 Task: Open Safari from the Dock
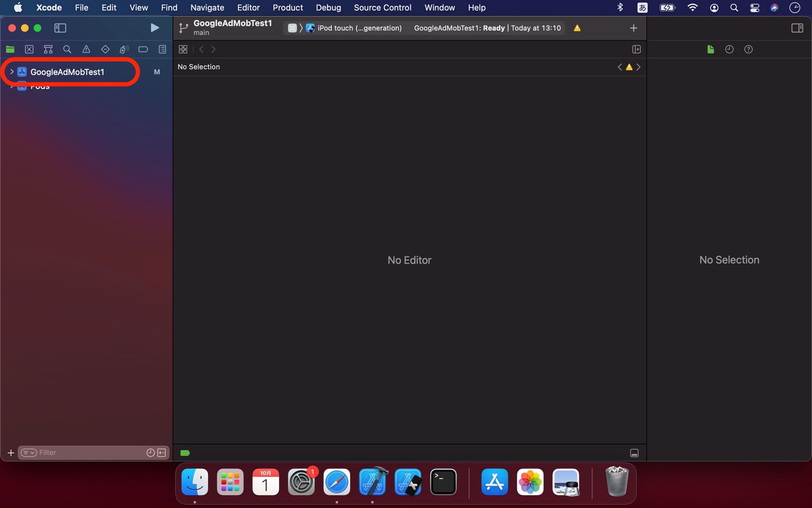[x=337, y=482]
